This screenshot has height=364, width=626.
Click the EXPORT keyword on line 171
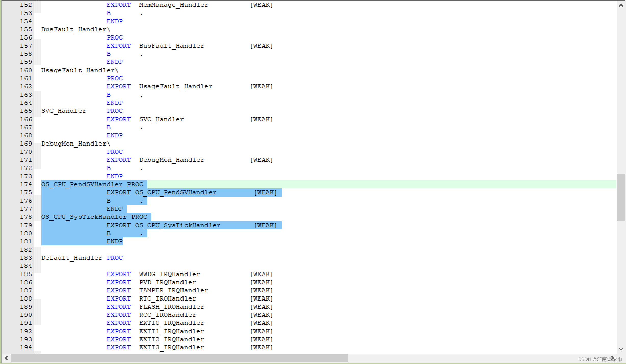[x=119, y=160]
